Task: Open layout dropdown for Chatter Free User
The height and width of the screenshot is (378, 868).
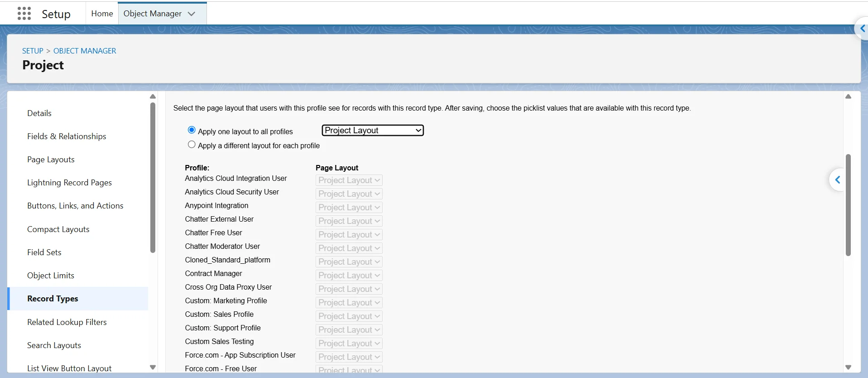Action: (x=349, y=235)
